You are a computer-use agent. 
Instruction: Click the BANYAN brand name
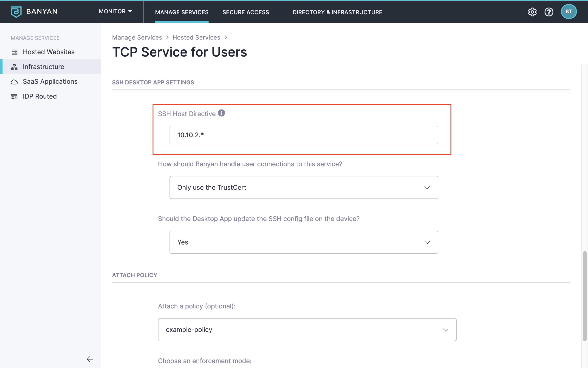[x=42, y=11]
